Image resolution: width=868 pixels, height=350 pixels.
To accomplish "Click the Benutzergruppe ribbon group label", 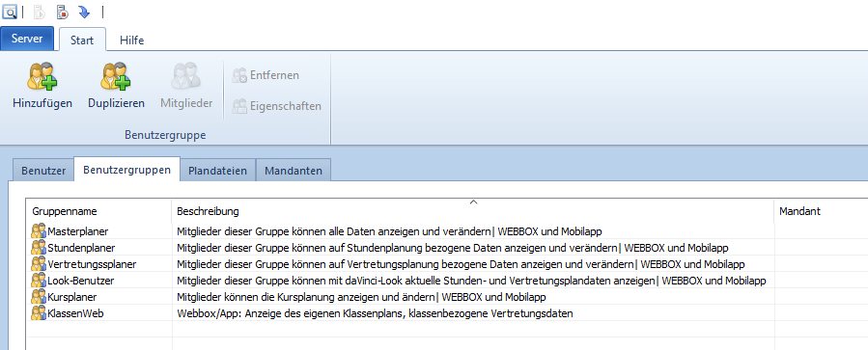I will (x=165, y=135).
